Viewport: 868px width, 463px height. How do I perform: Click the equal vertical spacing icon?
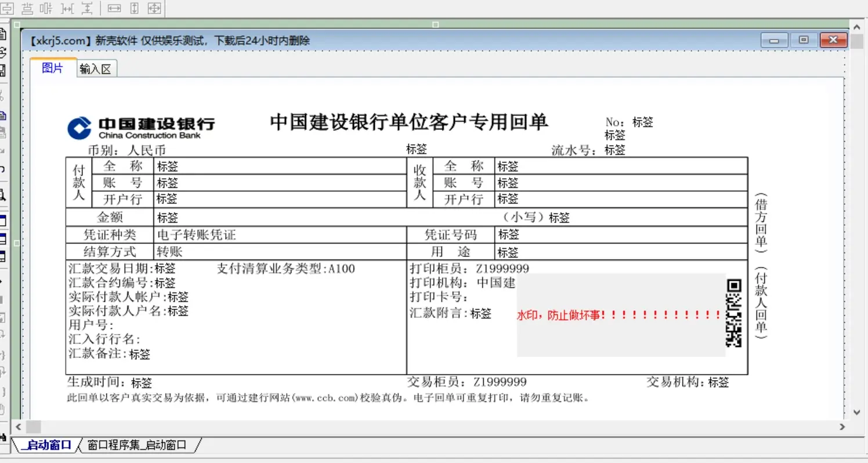click(87, 8)
